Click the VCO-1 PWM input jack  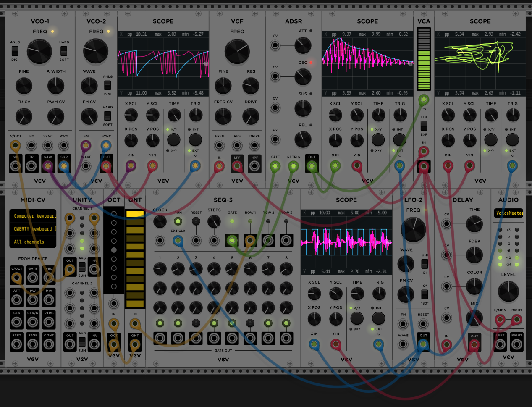(x=63, y=146)
